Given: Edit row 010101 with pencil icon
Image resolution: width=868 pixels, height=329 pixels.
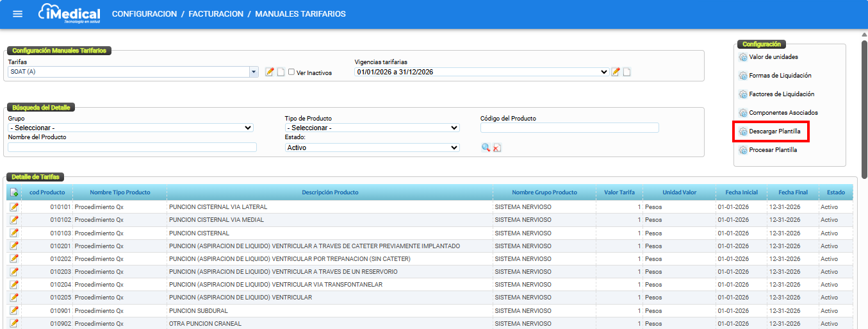Looking at the screenshot, I should pyautogui.click(x=14, y=207).
